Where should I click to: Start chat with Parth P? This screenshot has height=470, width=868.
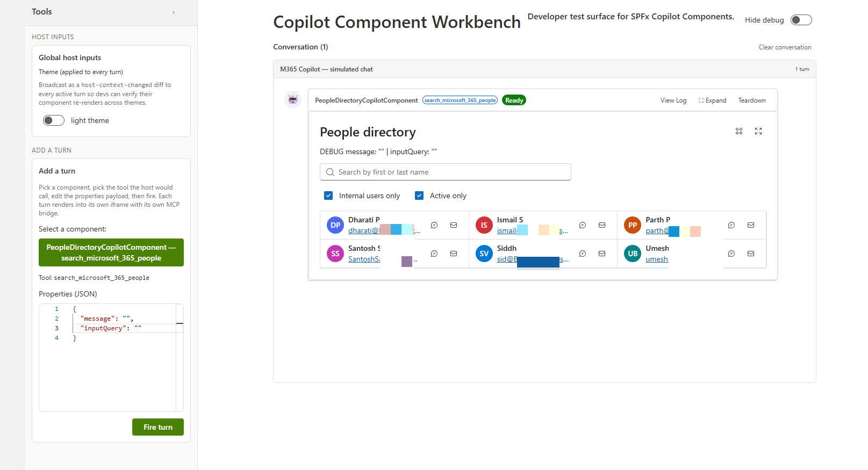coord(731,225)
